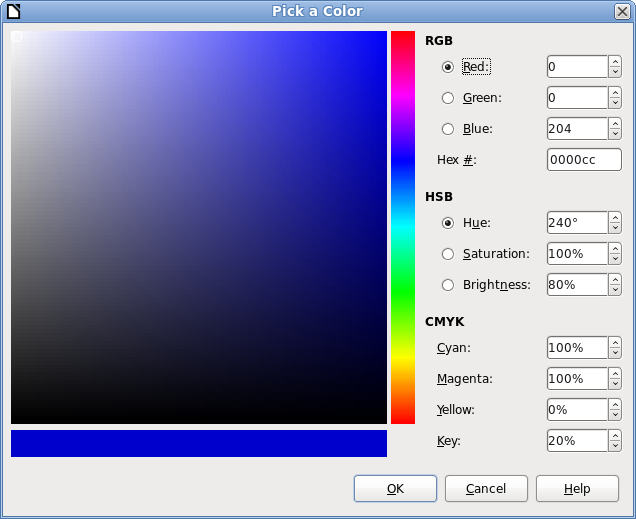
Task: Click the vertical hue spectrum slider
Action: (403, 227)
